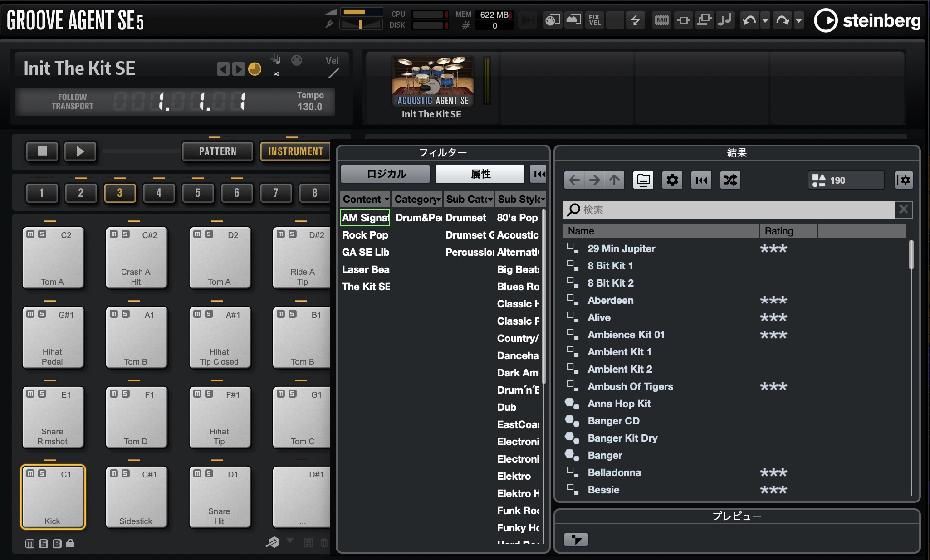
Task: Select Rock Pop in the Content filter
Action: [x=365, y=235]
